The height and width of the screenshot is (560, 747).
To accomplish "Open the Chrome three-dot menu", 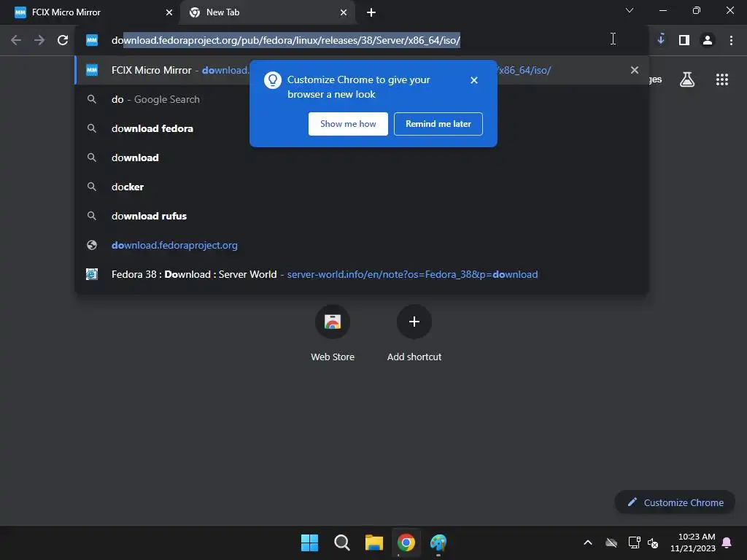I will coord(731,40).
